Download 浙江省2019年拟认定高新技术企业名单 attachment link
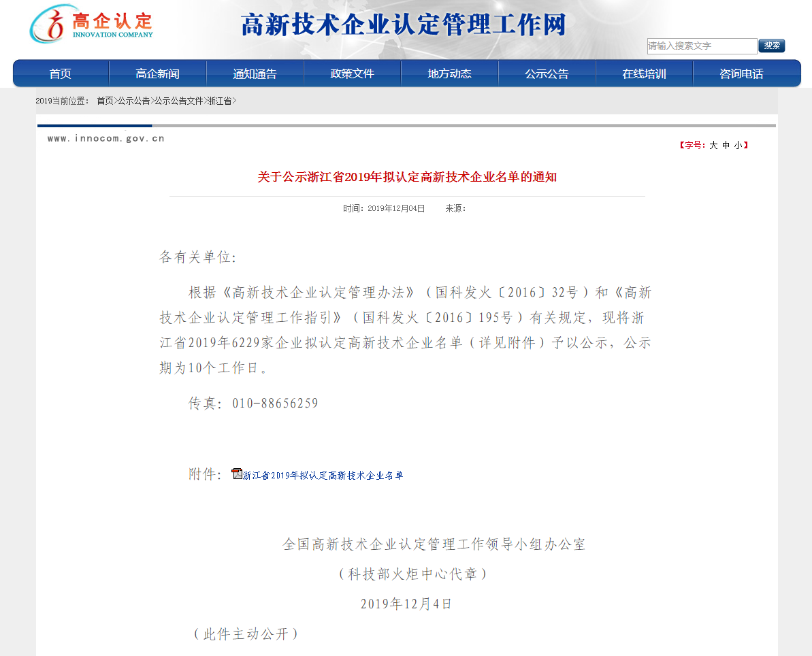The image size is (812, 656). 323,476
